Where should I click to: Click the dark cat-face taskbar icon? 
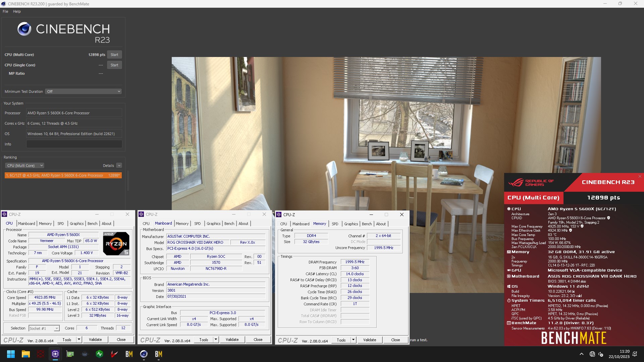[x=85, y=354]
